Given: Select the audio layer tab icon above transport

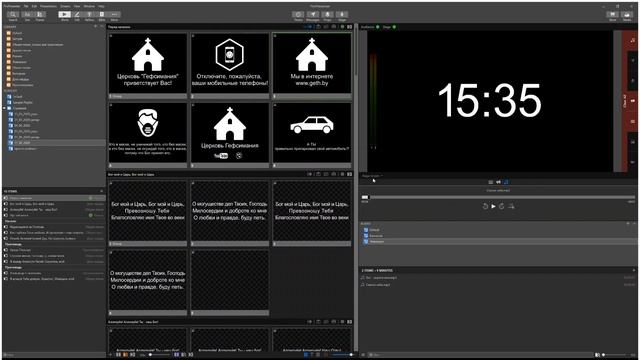Looking at the screenshot, I should (506, 182).
